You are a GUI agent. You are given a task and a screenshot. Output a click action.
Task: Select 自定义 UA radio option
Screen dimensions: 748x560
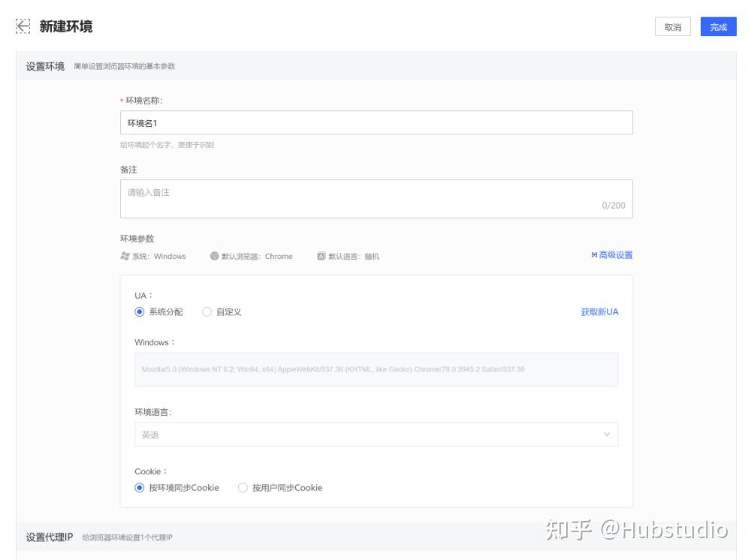pos(207,312)
